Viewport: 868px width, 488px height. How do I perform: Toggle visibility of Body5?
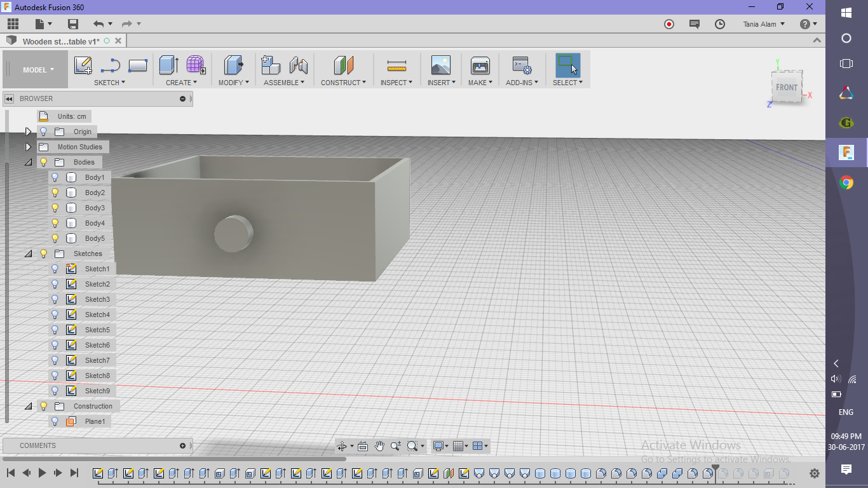(x=55, y=238)
